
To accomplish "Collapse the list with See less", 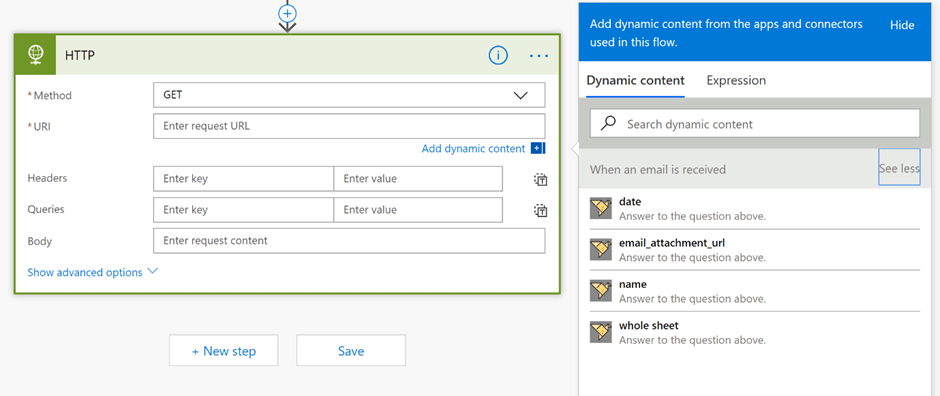I will 899,168.
